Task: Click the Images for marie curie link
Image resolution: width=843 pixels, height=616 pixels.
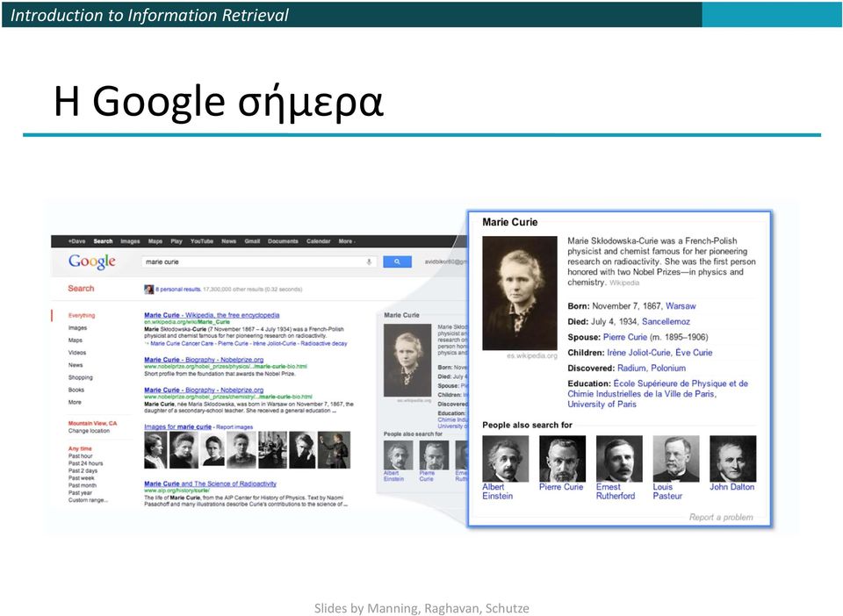Action: (178, 426)
